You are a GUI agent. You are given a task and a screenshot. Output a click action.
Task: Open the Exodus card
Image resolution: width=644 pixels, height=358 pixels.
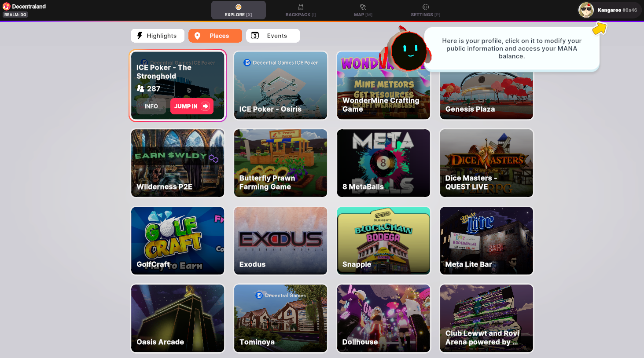coord(281,241)
